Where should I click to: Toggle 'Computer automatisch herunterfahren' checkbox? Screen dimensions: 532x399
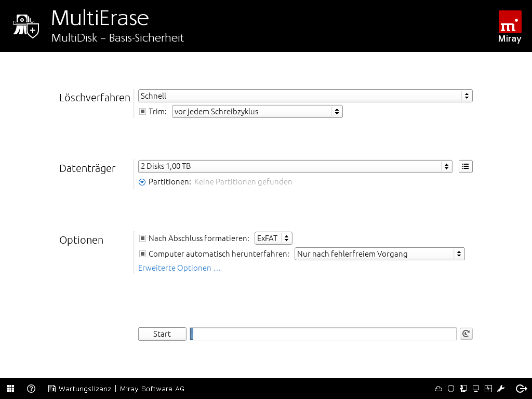[143, 254]
